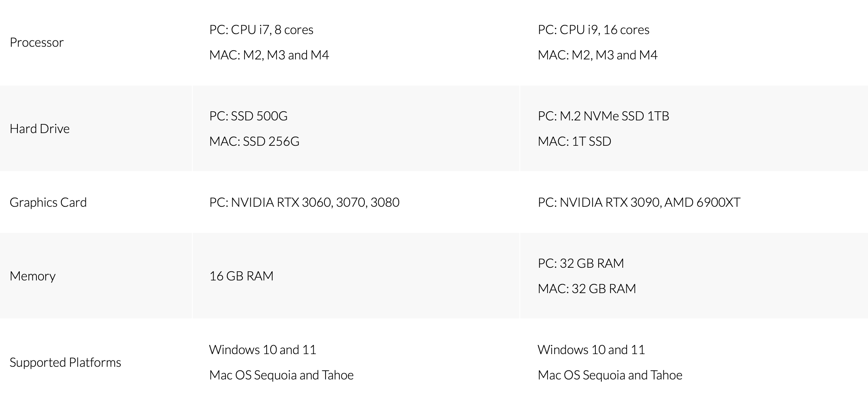Click the "16 GB RAM" cell text
This screenshot has height=404, width=868.
click(241, 276)
